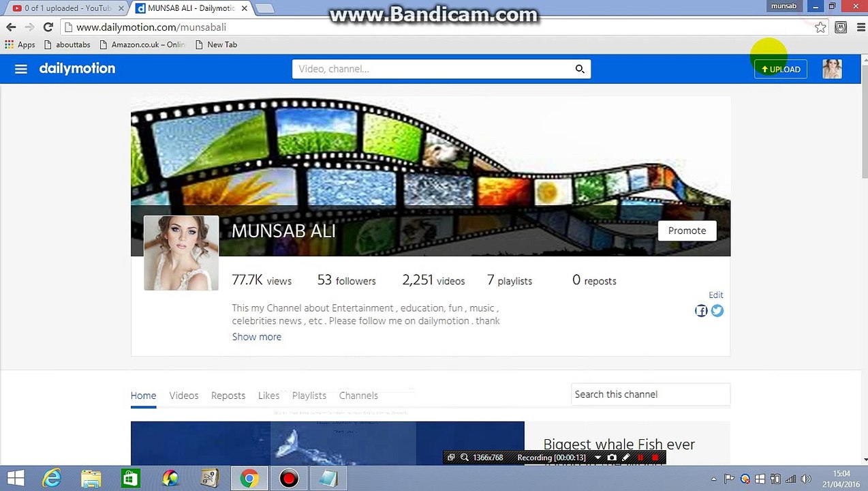Screen dimensions: 868x491
Task: Open the Windows Start button
Action: [x=16, y=479]
